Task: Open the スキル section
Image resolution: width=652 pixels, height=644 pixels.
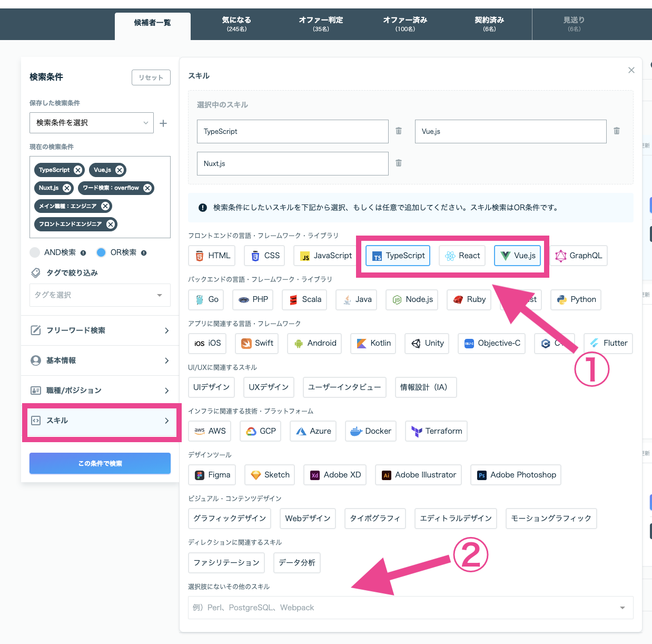Action: [x=100, y=421]
